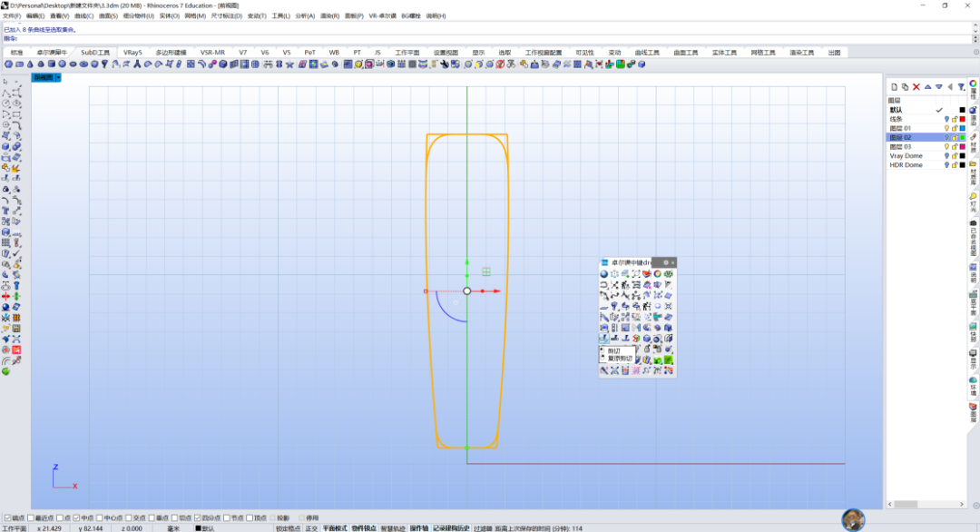Enable the 最近点 (Near) osnap checkbox

pos(31,518)
